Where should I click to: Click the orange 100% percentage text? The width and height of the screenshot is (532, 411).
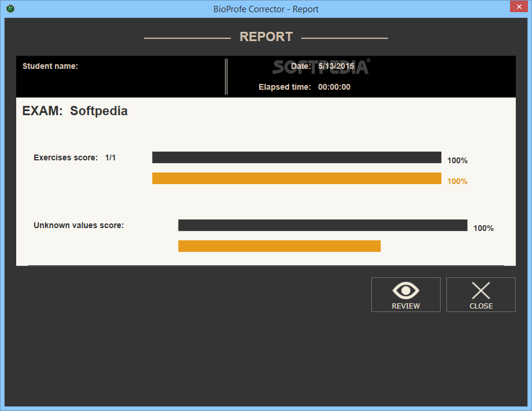457,181
